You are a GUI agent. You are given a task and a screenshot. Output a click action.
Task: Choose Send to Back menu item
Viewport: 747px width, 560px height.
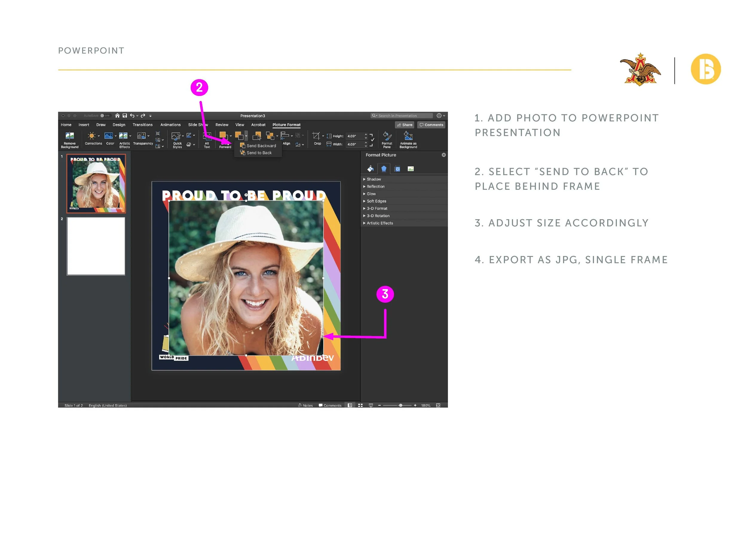pyautogui.click(x=259, y=153)
